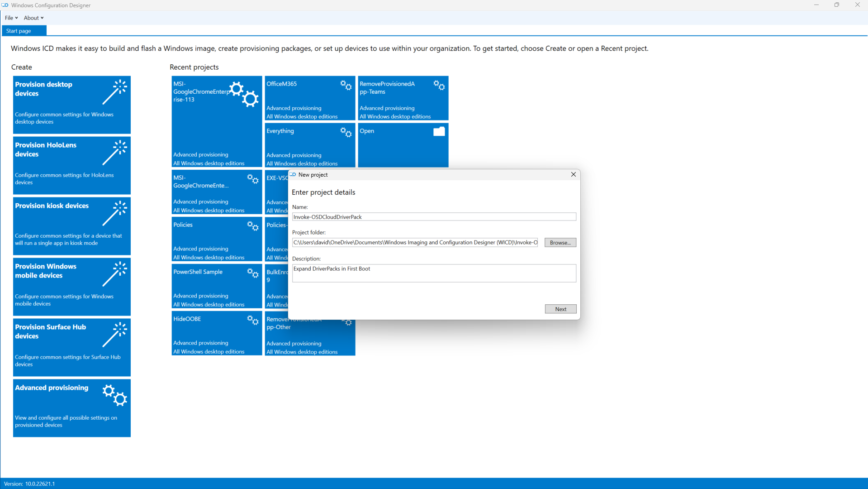Click the Advanced provisioning gears icon
868x489 pixels.
tap(114, 395)
